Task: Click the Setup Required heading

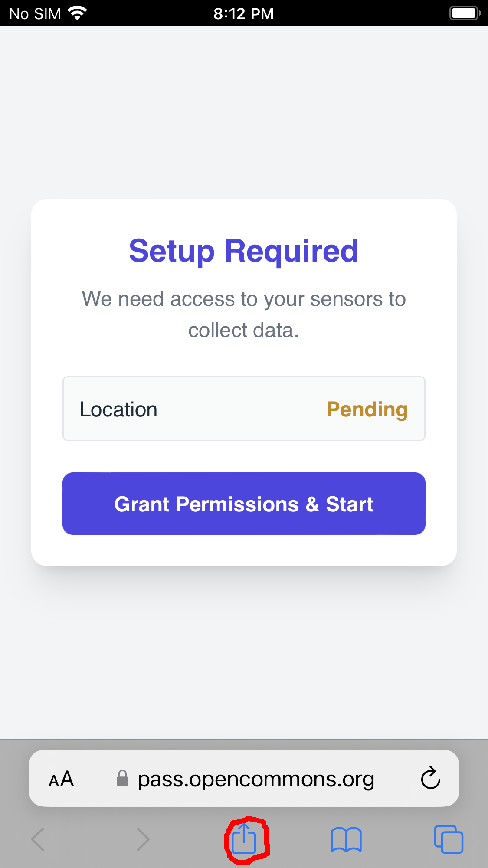Action: (244, 251)
